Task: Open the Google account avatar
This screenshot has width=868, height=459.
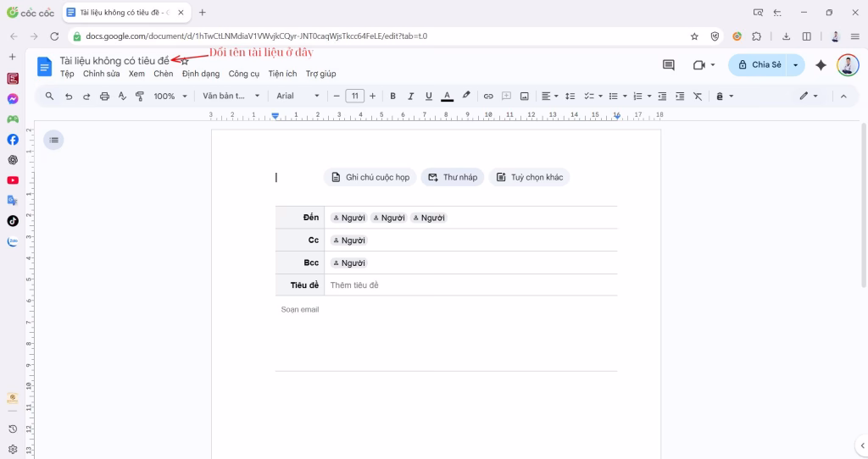Action: (848, 64)
